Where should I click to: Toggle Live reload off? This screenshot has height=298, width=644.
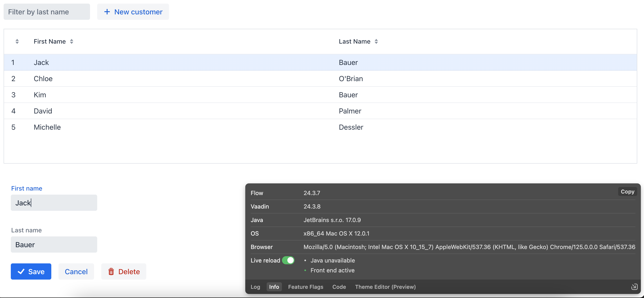(x=288, y=260)
